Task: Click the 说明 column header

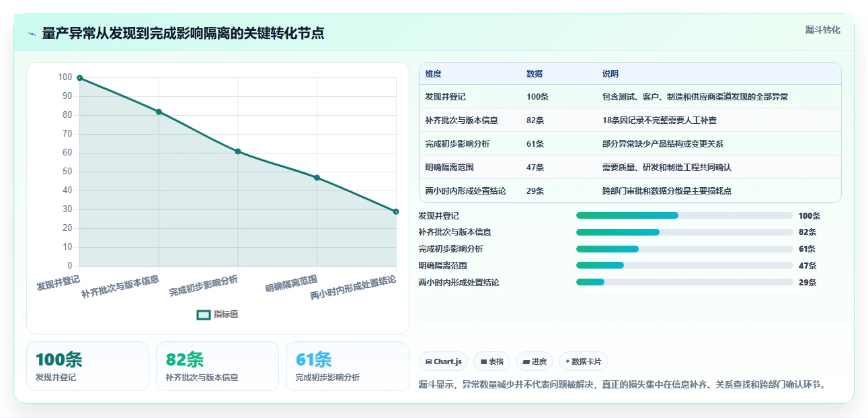Action: click(x=610, y=74)
